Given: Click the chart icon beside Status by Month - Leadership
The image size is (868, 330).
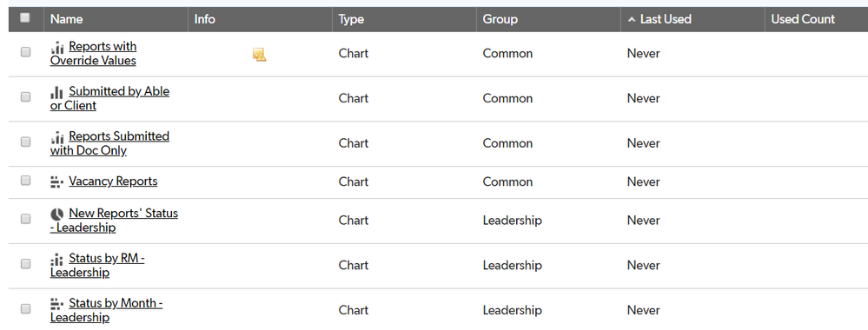Looking at the screenshot, I should click(x=57, y=304).
